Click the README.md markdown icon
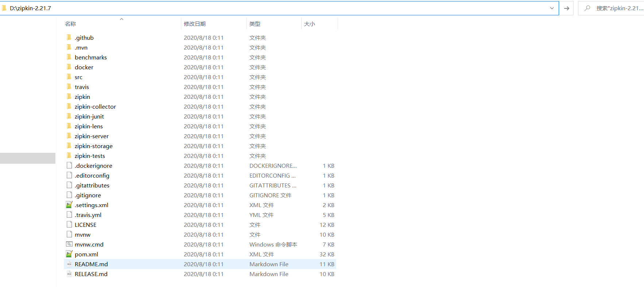This screenshot has height=287, width=644. pyautogui.click(x=69, y=264)
